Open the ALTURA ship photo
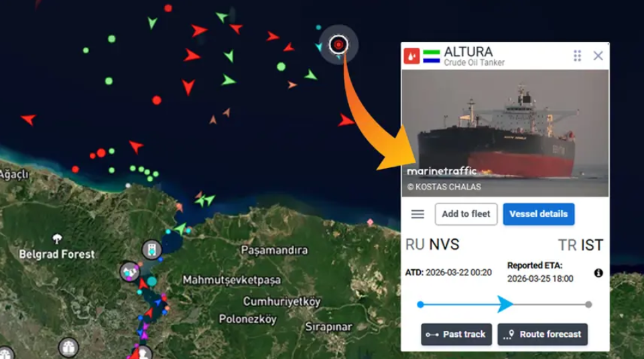 (x=505, y=133)
